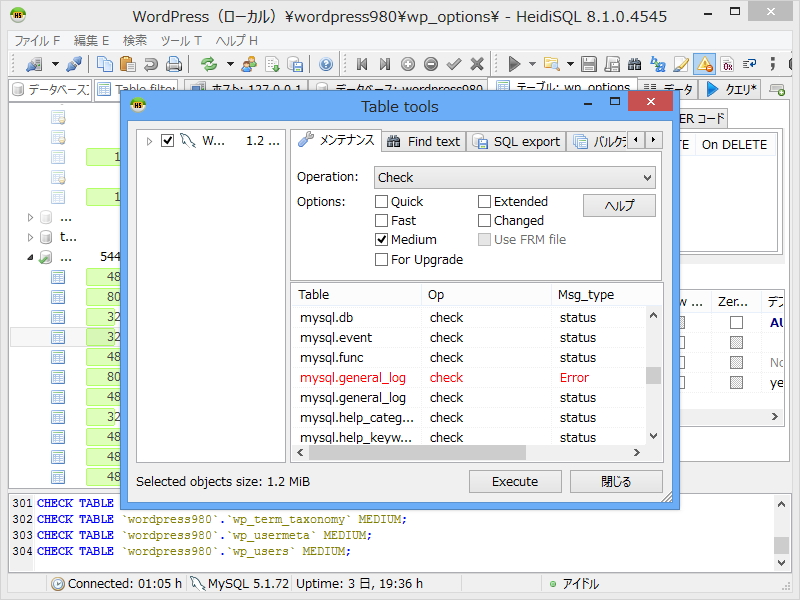
Task: Click the export database save icon
Action: pyautogui.click(x=295, y=64)
